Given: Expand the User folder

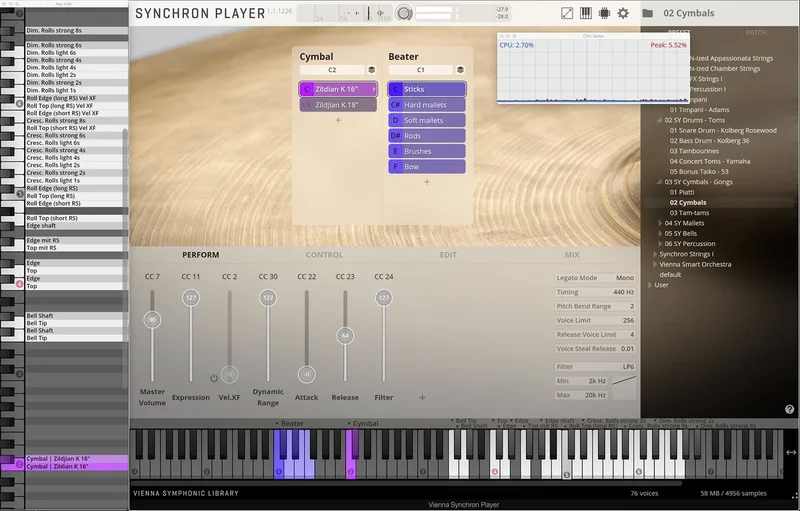Looking at the screenshot, I should click(649, 285).
